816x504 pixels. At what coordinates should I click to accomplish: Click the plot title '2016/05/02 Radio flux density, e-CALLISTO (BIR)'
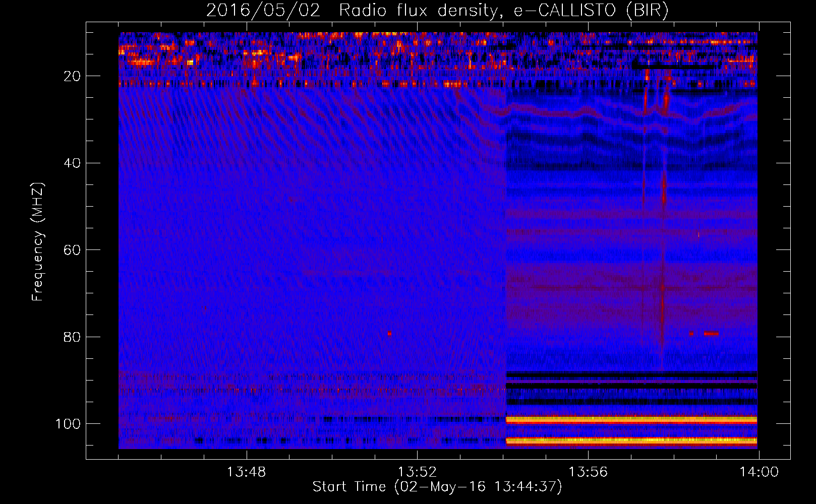point(437,11)
